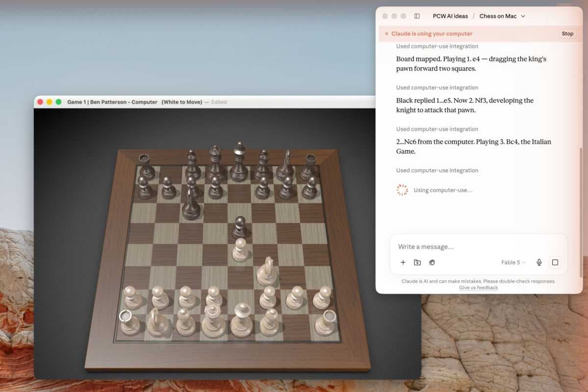Click the hand icon in the message box
The width and height of the screenshot is (588, 392).
[x=432, y=262]
